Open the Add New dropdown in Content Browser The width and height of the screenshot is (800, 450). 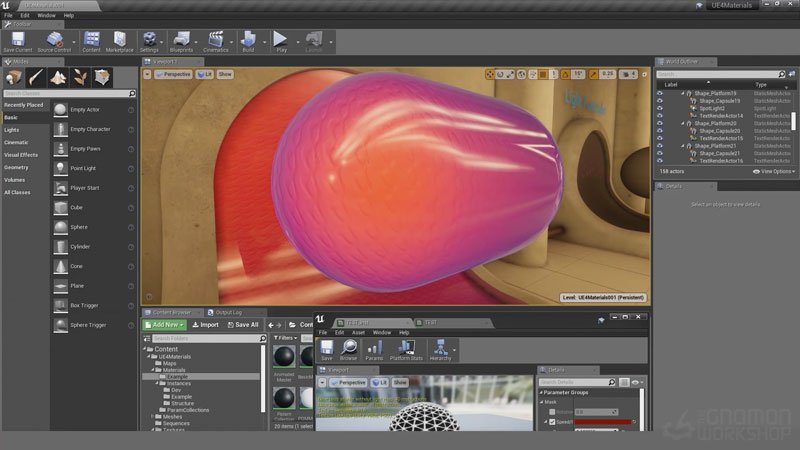click(x=164, y=324)
